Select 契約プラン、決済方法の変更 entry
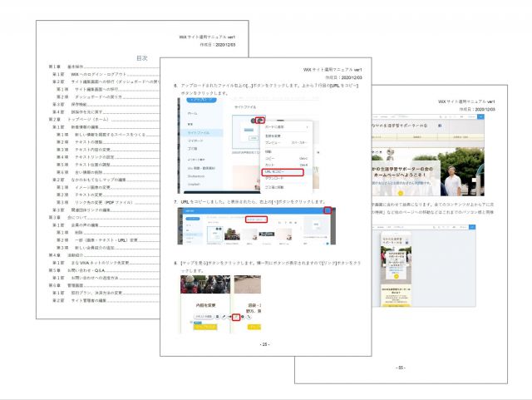The height and width of the screenshot is (400, 532). point(106,293)
